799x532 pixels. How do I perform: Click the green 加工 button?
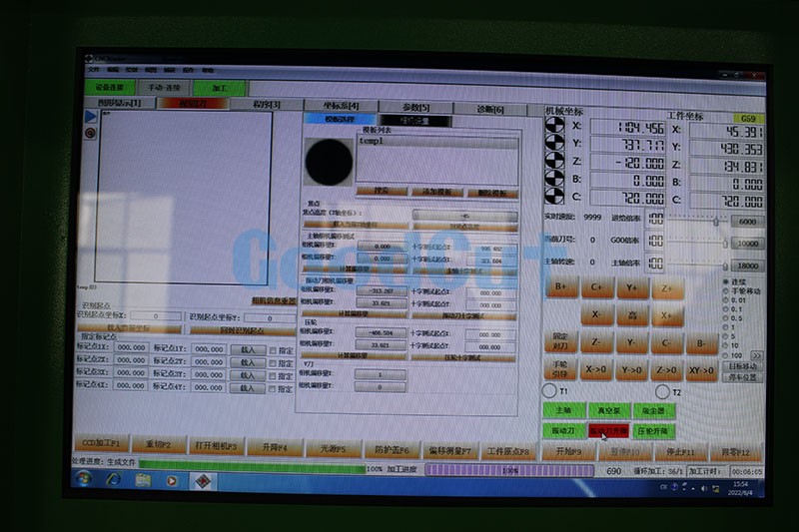tap(219, 88)
